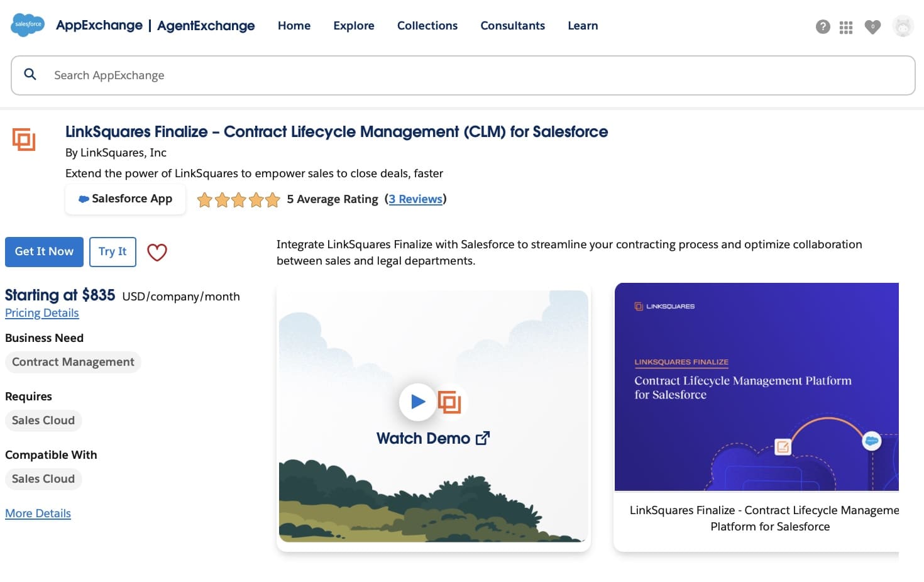924x582 pixels.
Task: Click the user profile avatar
Action: tap(903, 26)
